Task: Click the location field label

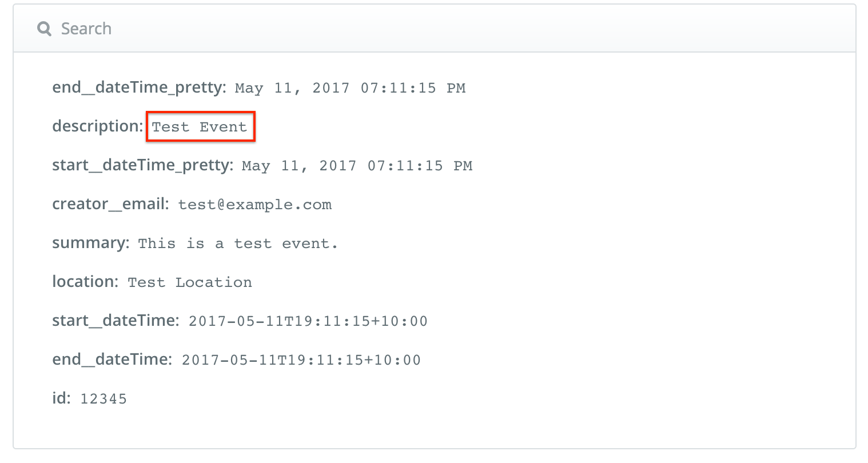Action: click(x=86, y=281)
